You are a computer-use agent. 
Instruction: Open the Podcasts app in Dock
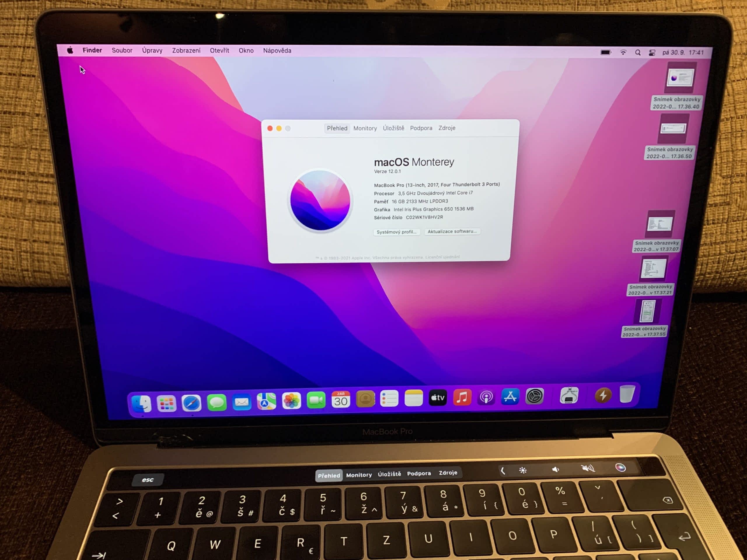coord(486,397)
